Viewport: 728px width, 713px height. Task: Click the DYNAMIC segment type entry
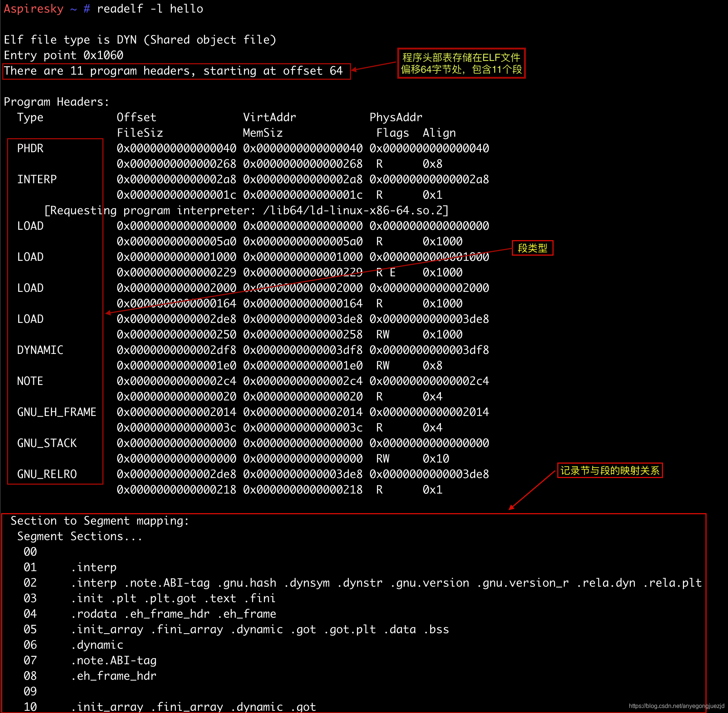pos(40,350)
